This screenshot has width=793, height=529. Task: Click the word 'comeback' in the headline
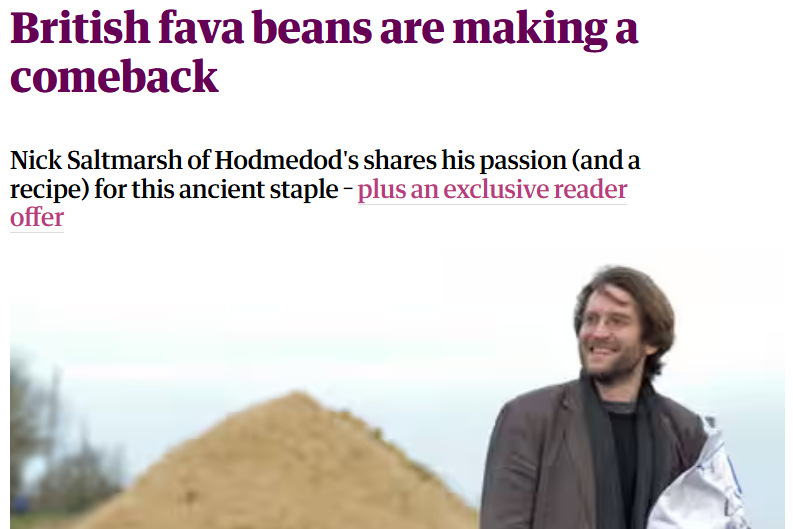pos(114,77)
